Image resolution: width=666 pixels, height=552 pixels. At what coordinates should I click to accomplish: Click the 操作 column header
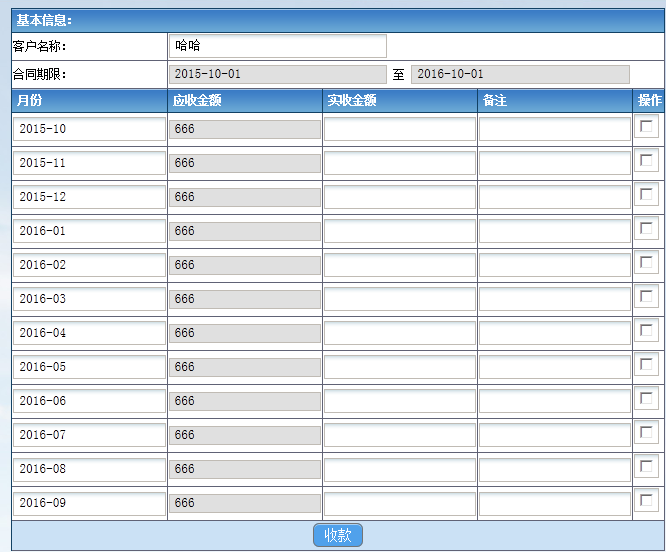tap(649, 101)
